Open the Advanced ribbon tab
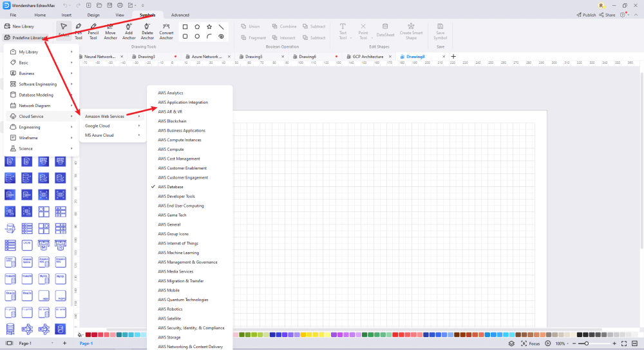Image resolution: width=644 pixels, height=350 pixels. pyautogui.click(x=180, y=15)
